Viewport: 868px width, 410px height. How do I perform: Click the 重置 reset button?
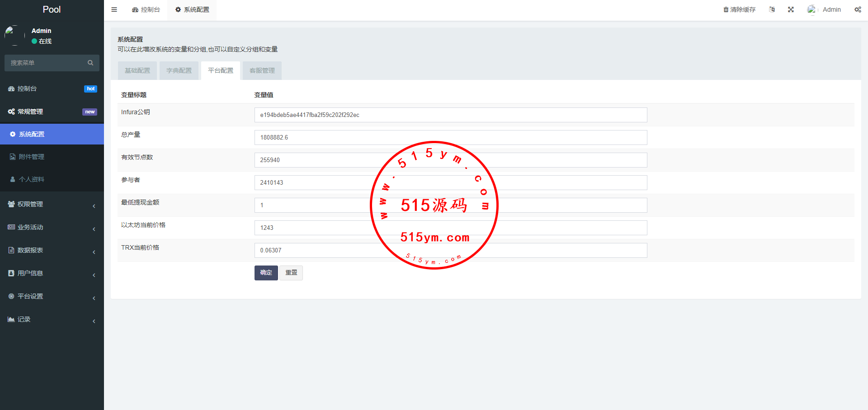pos(291,273)
